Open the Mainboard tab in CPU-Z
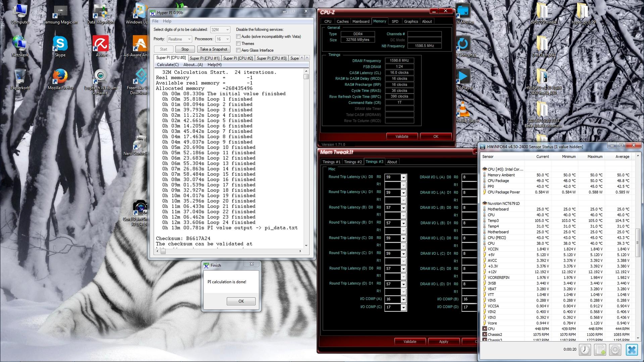 coord(361,21)
